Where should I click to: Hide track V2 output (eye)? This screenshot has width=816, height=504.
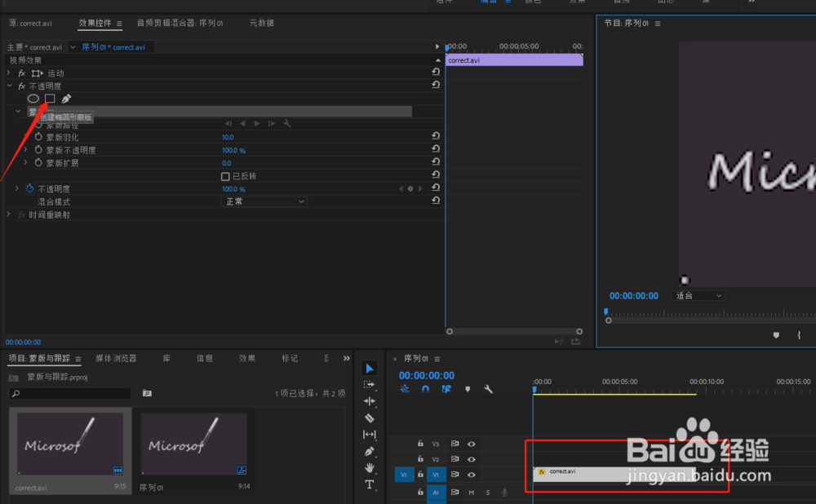pyautogui.click(x=471, y=459)
